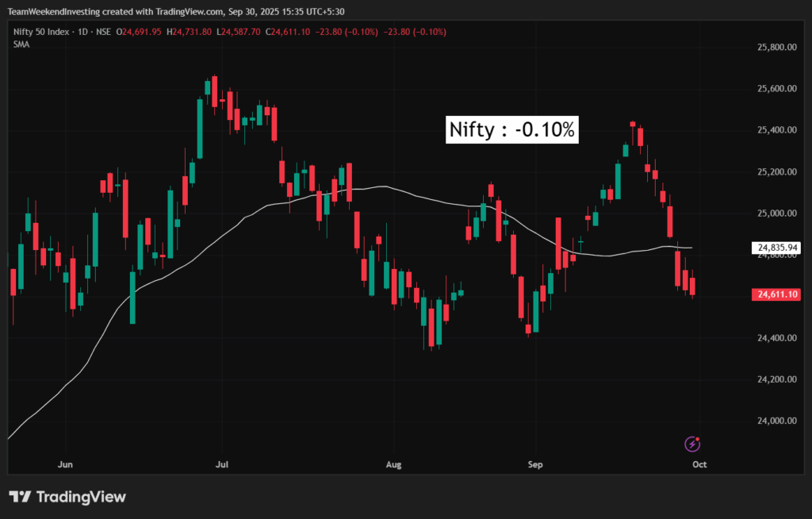Screen dimensions: 812x519
Task: Click the red 24,611.10 last price tag
Action: pyautogui.click(x=777, y=294)
